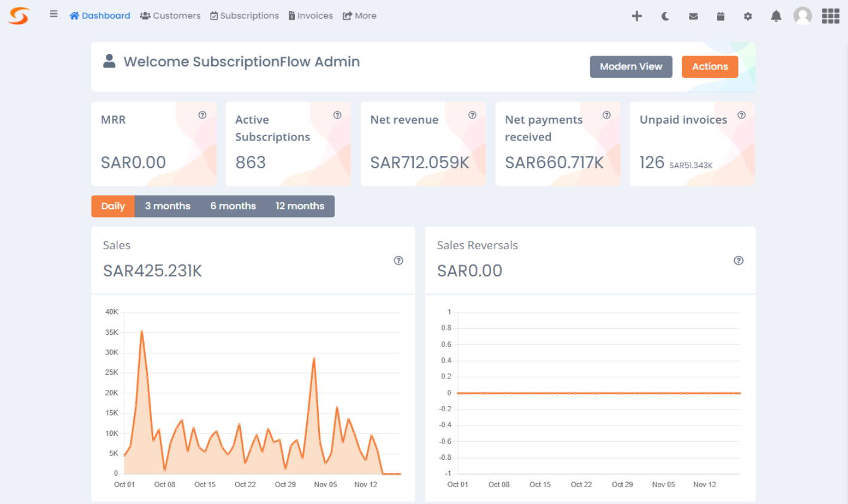
Task: Click the Active Subscriptions help icon
Action: pyautogui.click(x=337, y=115)
